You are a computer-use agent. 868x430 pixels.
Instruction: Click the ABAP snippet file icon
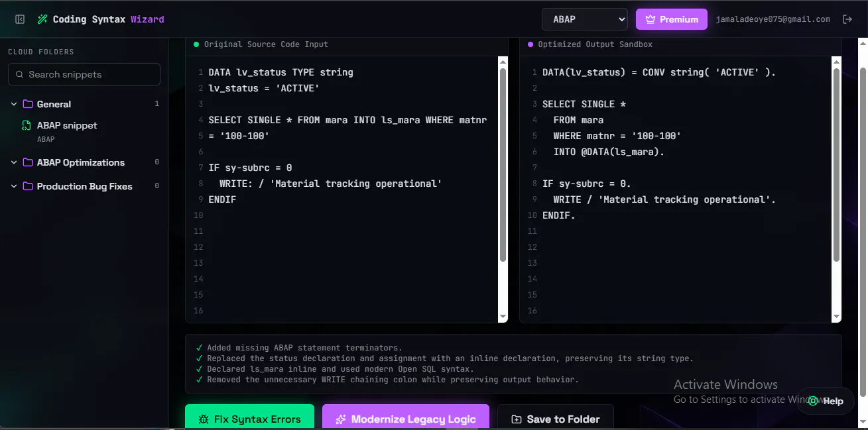click(27, 125)
